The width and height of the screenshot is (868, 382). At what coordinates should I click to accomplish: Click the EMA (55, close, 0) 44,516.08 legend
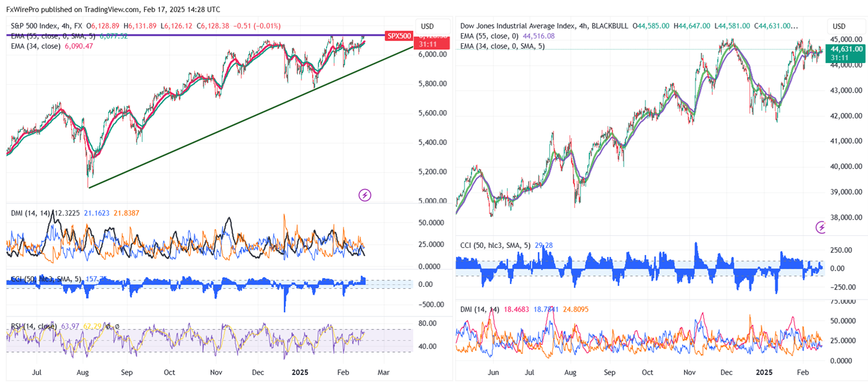point(507,36)
